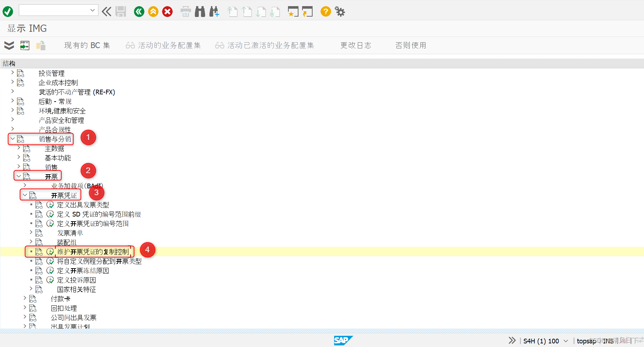The height and width of the screenshot is (347, 644).
Task: Open Customize Local Layout gear icon
Action: 340,12
